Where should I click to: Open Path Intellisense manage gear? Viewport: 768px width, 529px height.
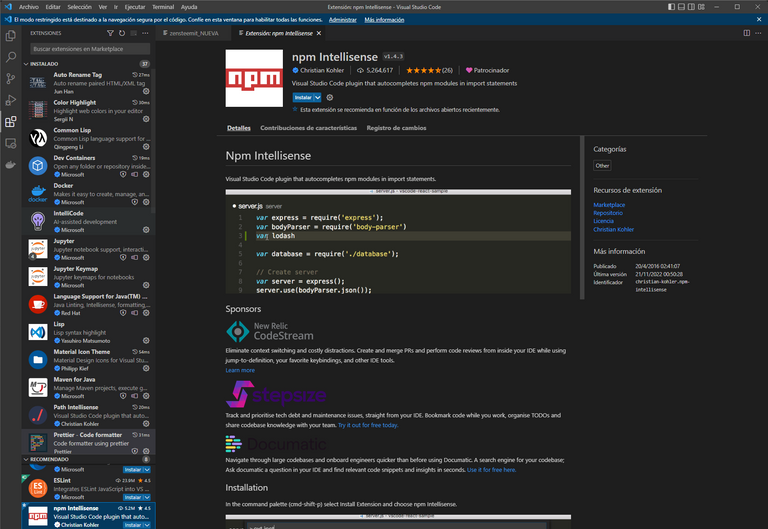point(146,424)
